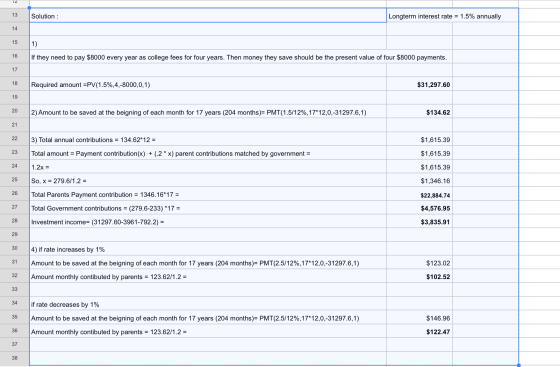Click the 'Longterm interest rate = 1.5% annually' cell
The height and width of the screenshot is (367, 560).
click(x=445, y=16)
